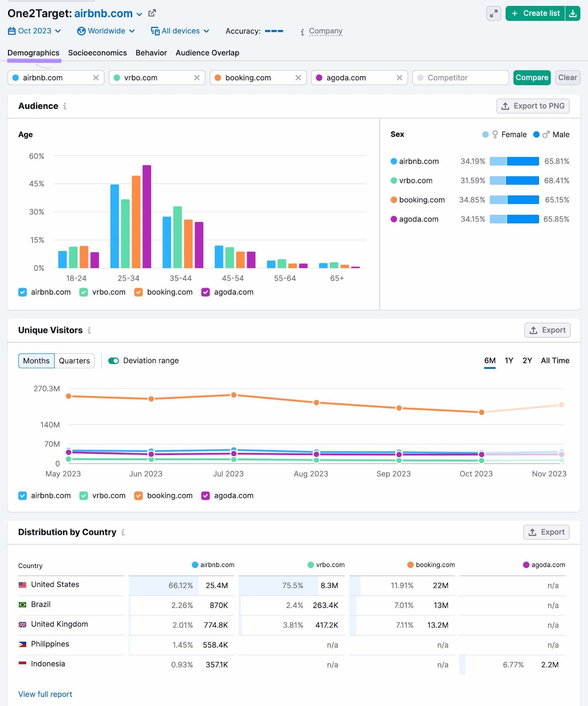Click the United Kingdom flag icon
Image resolution: width=588 pixels, height=706 pixels.
point(23,625)
